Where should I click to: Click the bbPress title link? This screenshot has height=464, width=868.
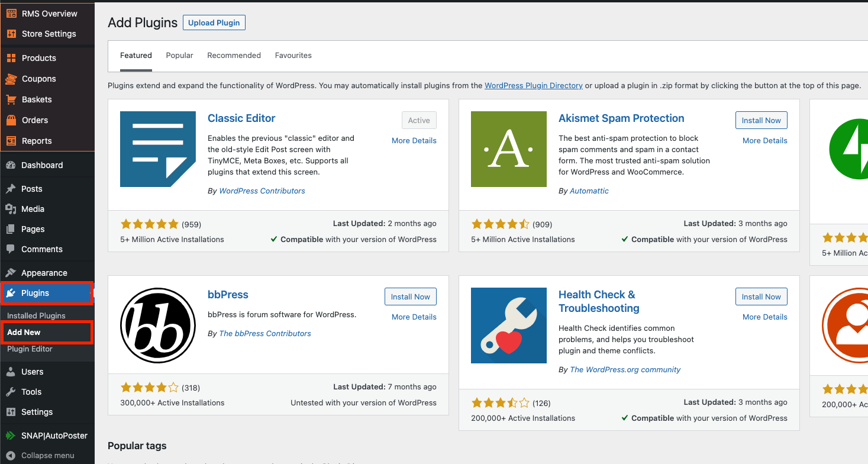[x=228, y=295]
